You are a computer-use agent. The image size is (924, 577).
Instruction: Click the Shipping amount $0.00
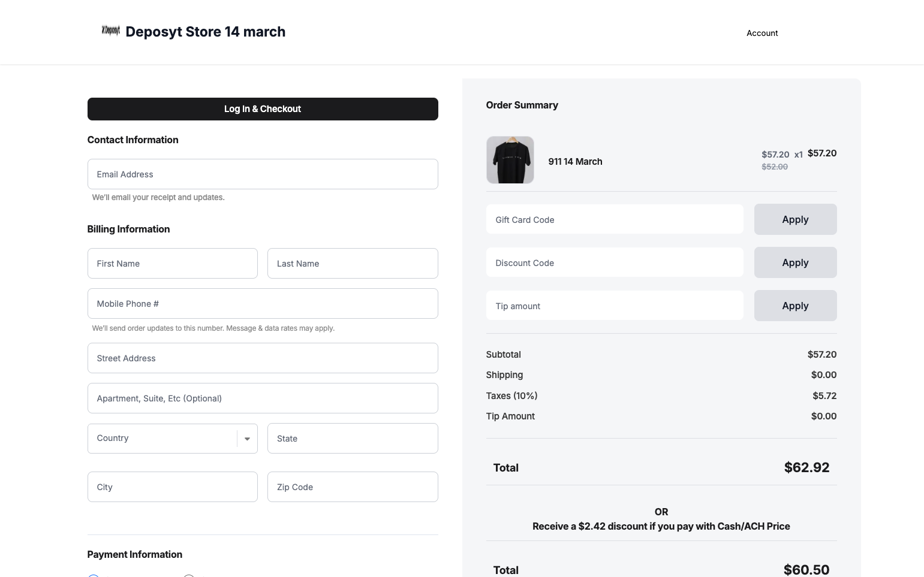824,375
